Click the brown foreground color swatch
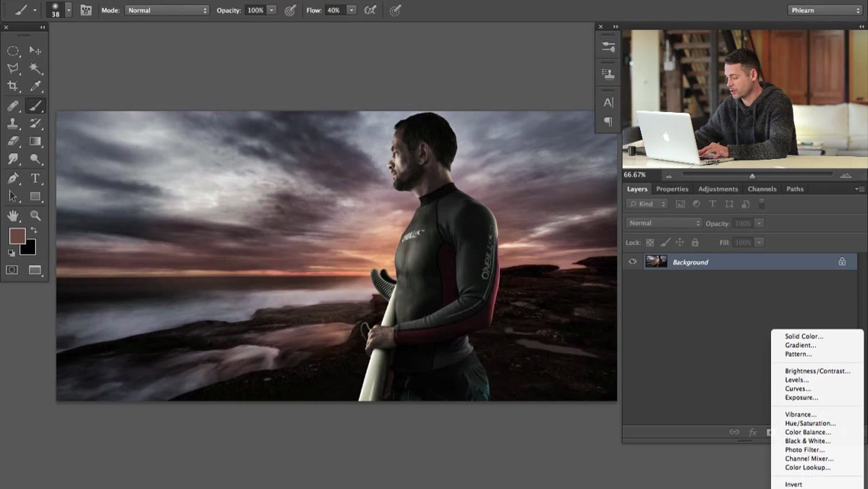 tap(16, 236)
